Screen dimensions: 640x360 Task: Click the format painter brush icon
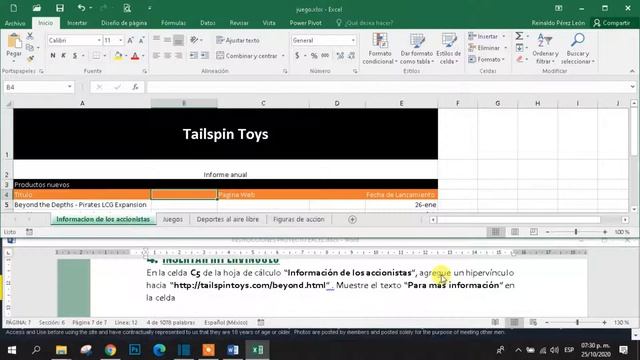[30, 59]
